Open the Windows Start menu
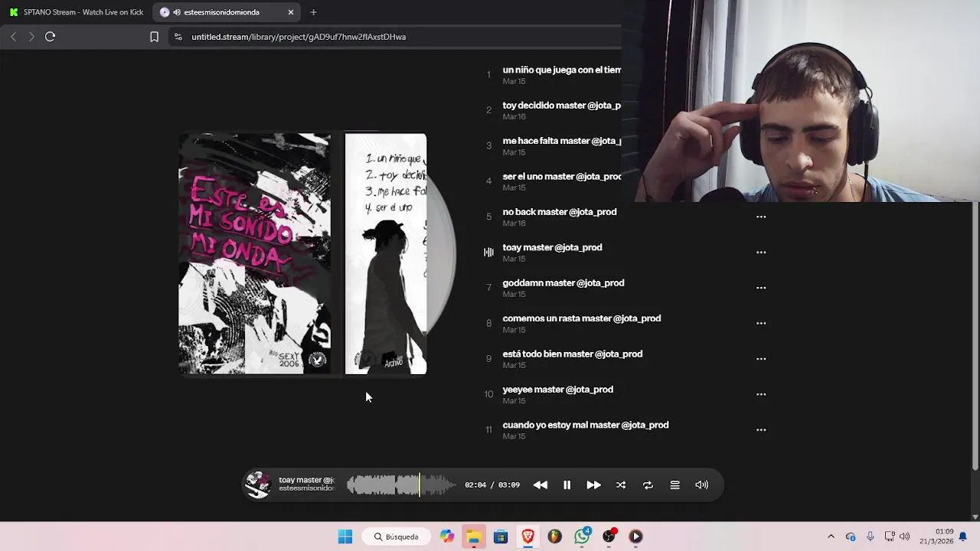This screenshot has height=551, width=980. (x=345, y=536)
